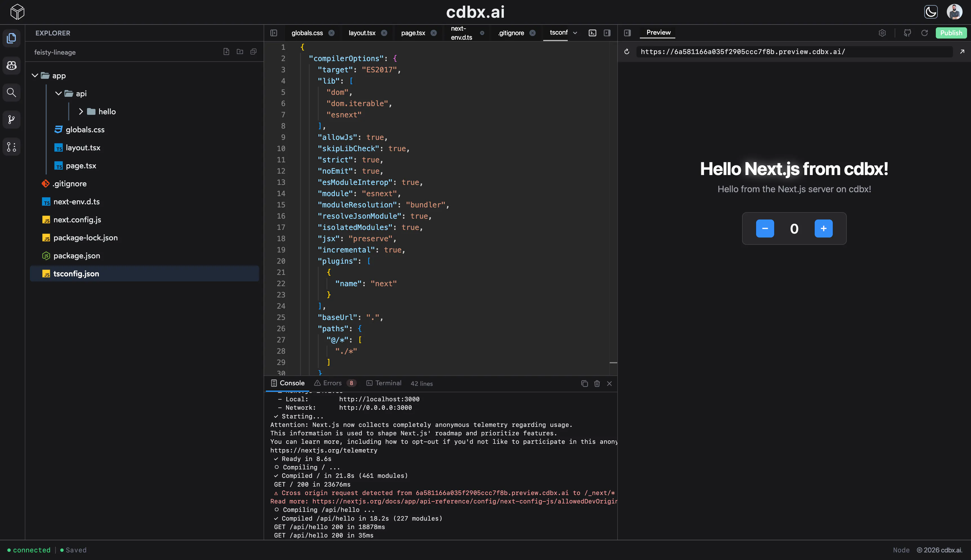The height and width of the screenshot is (560, 971).
Task: Open the Explorer files icon in sidebar
Action: [x=12, y=38]
